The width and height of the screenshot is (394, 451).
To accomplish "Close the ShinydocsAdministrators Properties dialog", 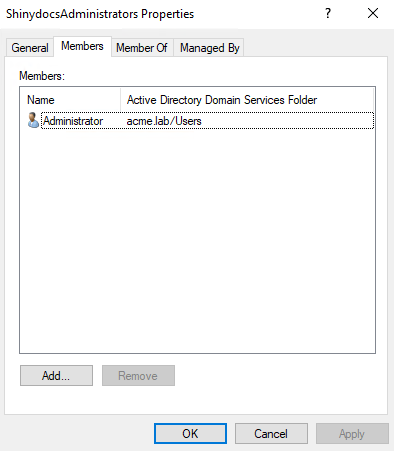I will coord(373,13).
